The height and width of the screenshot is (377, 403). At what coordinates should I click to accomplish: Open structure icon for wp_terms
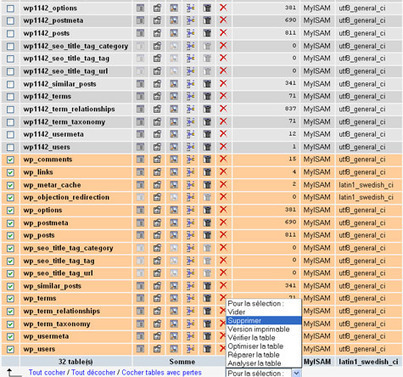point(157,299)
